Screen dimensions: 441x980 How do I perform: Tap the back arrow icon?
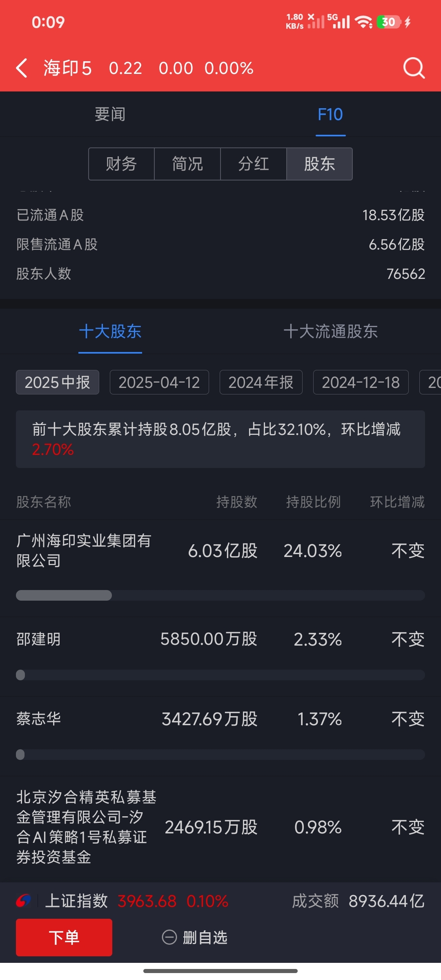tap(22, 68)
